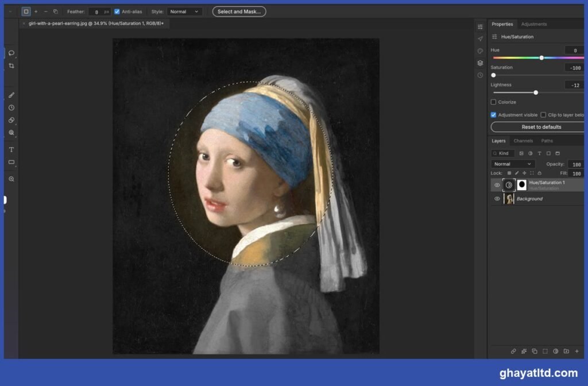Click the Hue slider handle

pos(541,58)
